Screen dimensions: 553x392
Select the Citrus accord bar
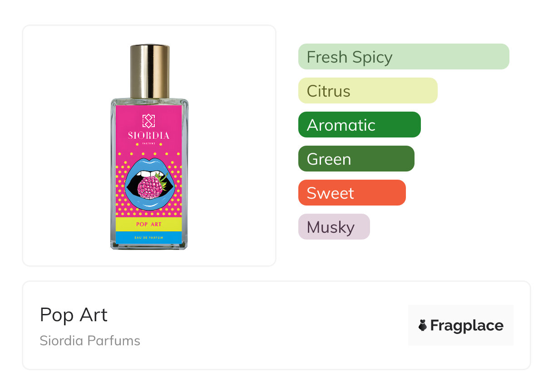coord(367,91)
